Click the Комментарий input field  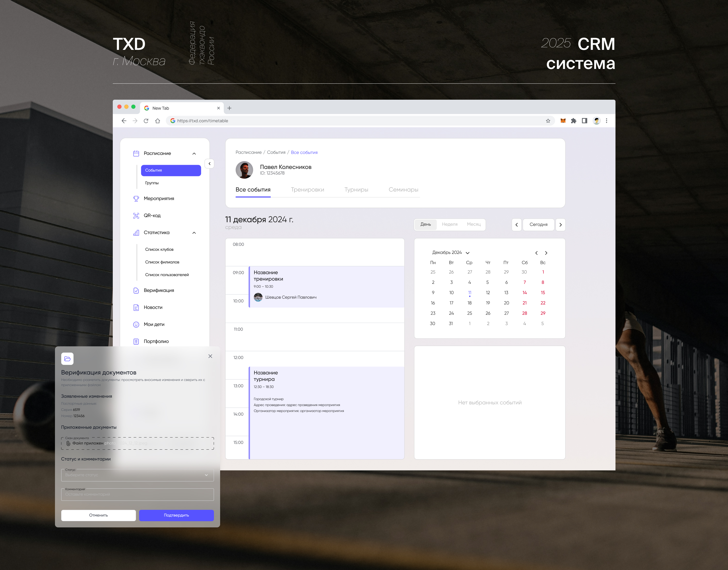pos(137,494)
